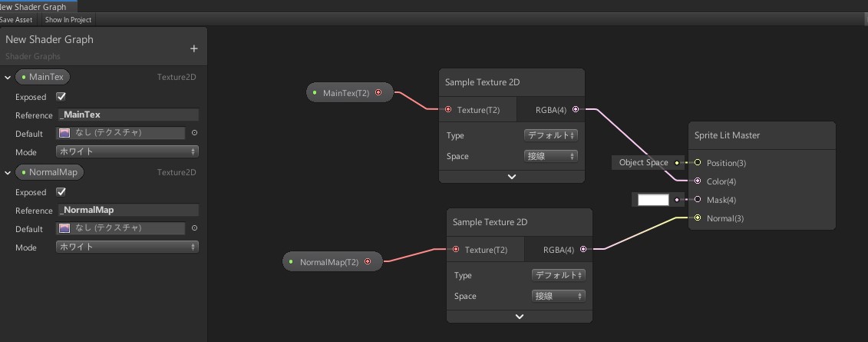The image size is (868, 342).
Task: Toggle Exposed checkbox for MainTex
Action: [x=61, y=97]
